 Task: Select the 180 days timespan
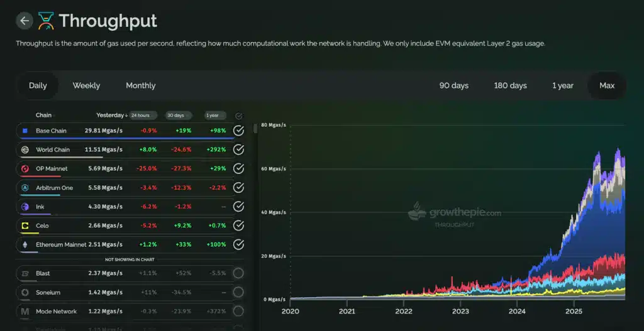[510, 85]
